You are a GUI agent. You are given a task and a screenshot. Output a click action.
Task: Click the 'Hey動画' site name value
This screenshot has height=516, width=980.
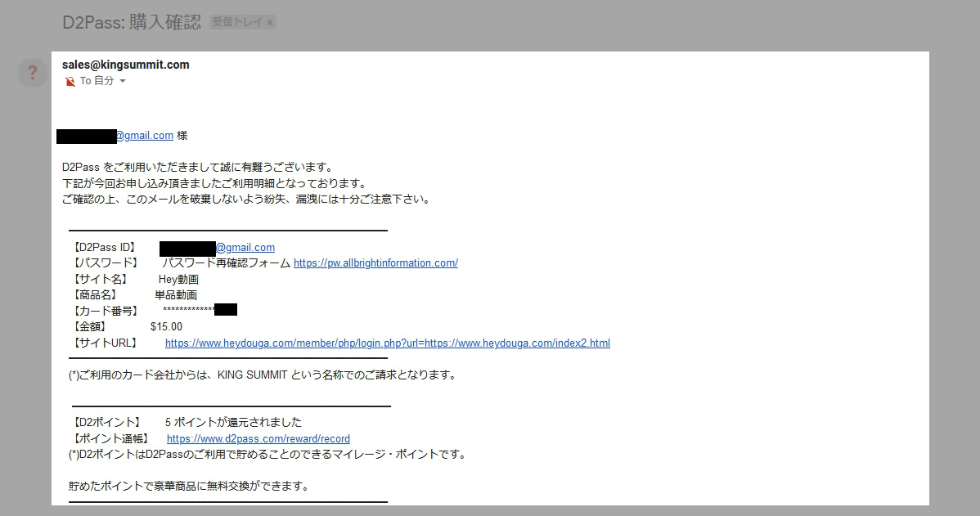[x=178, y=280]
